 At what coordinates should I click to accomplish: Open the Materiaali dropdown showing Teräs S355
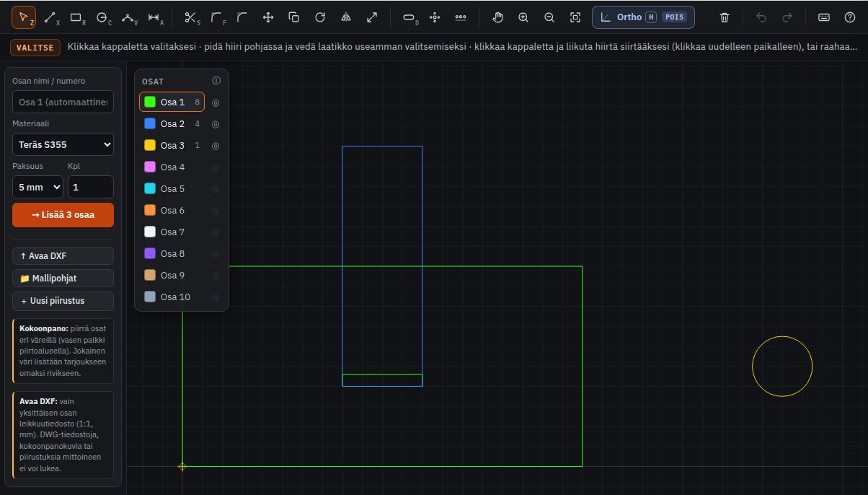tap(63, 144)
